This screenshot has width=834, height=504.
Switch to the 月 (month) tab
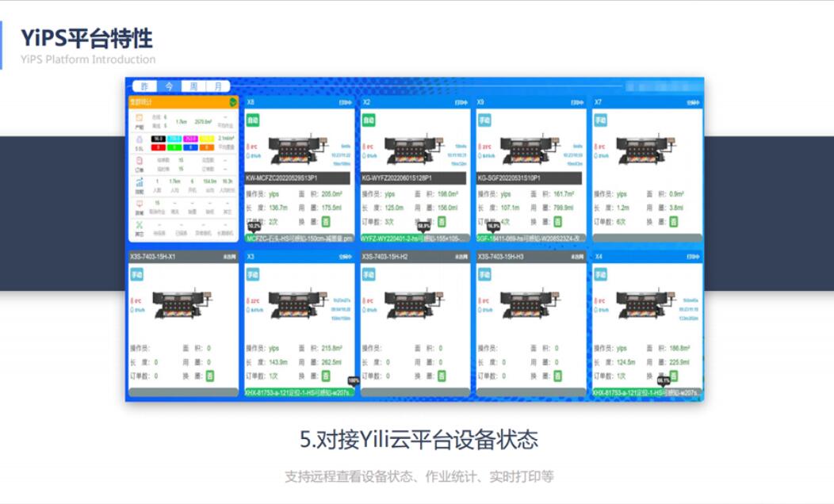[x=219, y=86]
